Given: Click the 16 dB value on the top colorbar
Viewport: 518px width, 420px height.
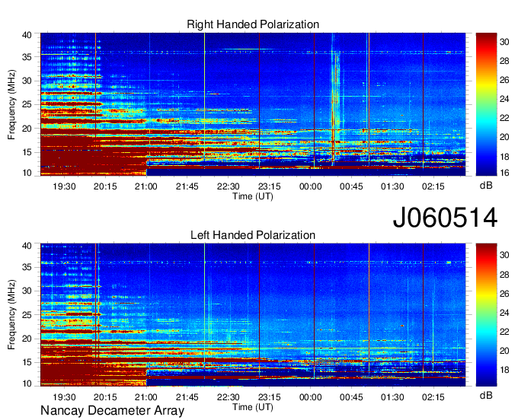Looking at the screenshot, I should pos(504,173).
